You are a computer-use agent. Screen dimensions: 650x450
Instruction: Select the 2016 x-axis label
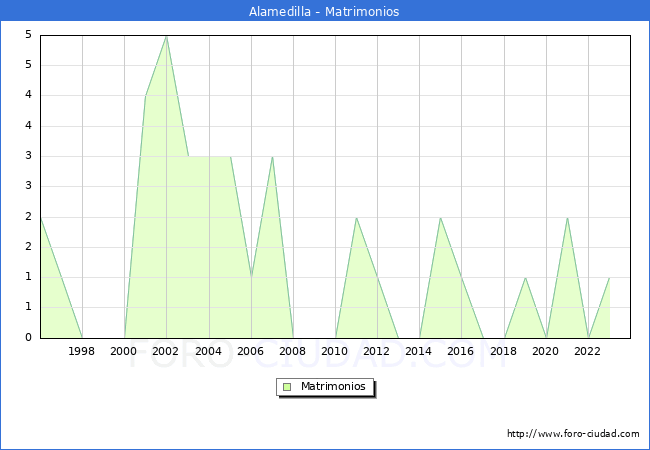461,351
